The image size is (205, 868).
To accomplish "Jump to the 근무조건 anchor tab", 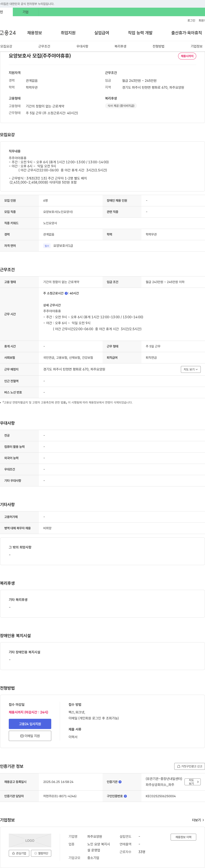I will click(44, 46).
